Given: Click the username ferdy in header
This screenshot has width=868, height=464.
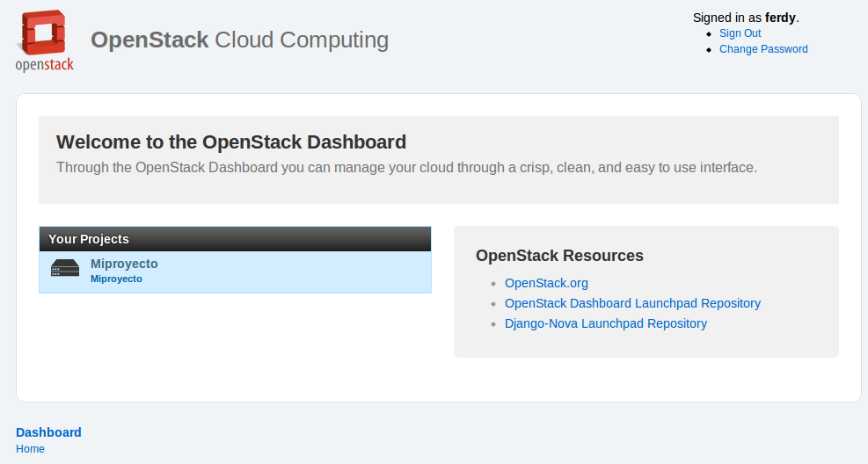Looking at the screenshot, I should [780, 18].
